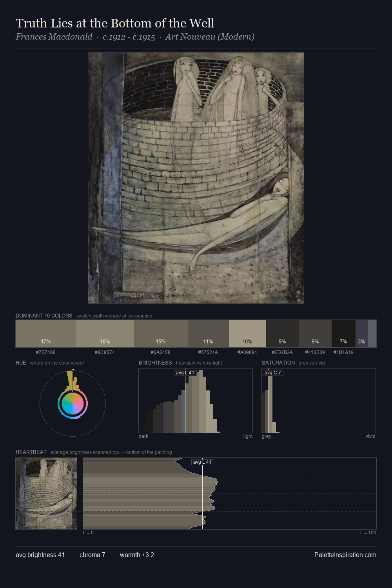This screenshot has height=588, width=392.
Task: Click the avg L 41 label in Brightness
Action: 185,373
